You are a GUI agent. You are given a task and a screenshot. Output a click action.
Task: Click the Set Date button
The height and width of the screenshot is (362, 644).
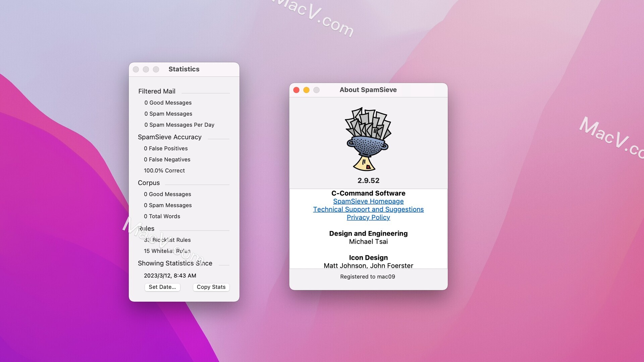coord(162,287)
